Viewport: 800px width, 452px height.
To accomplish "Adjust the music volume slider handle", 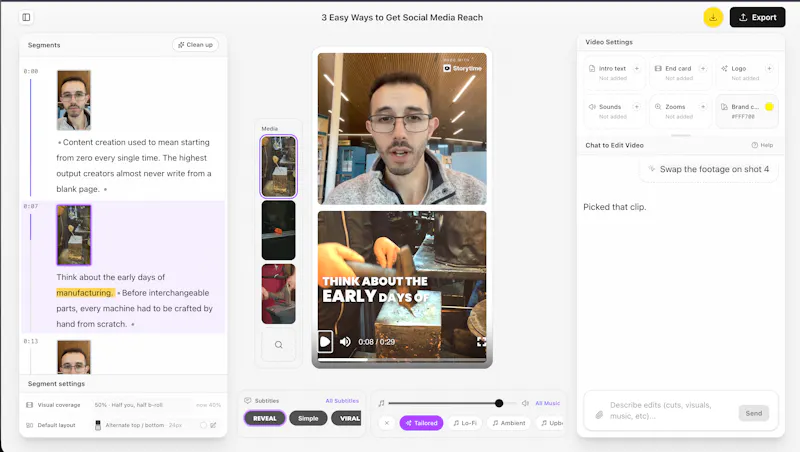I will (499, 403).
